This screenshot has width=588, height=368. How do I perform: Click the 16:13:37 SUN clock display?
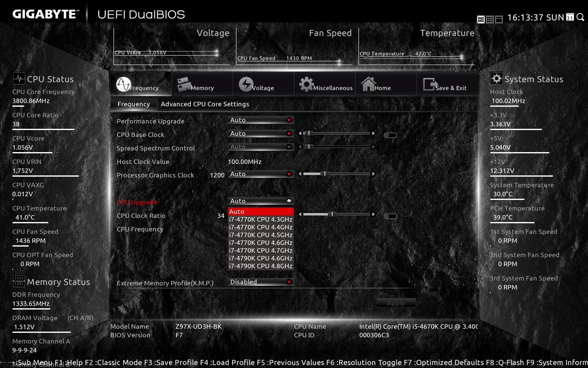[x=536, y=18]
